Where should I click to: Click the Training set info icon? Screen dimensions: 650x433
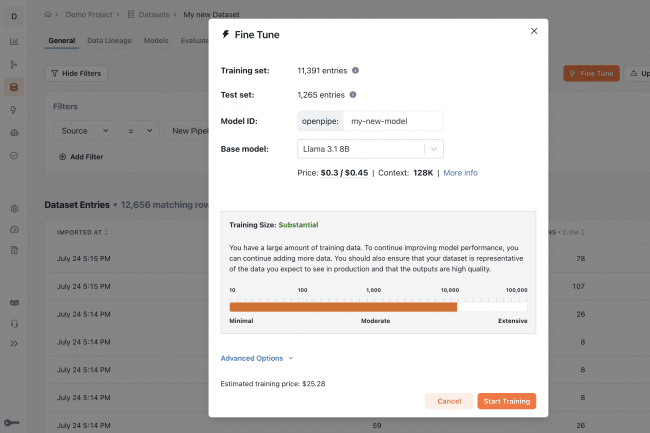[x=355, y=70]
